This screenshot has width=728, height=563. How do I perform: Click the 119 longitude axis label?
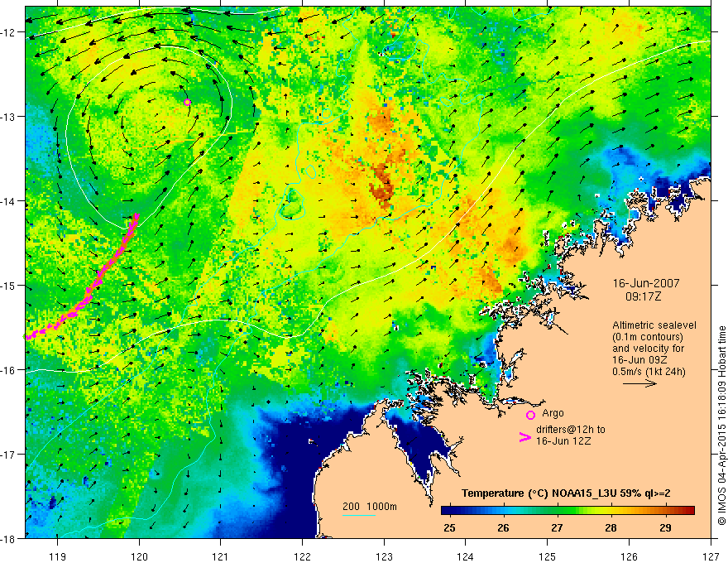point(58,556)
